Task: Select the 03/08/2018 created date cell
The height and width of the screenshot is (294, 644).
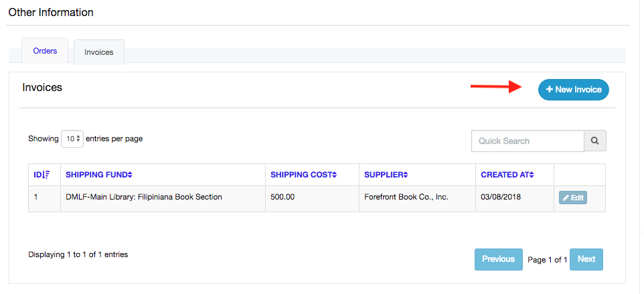Action: [501, 198]
